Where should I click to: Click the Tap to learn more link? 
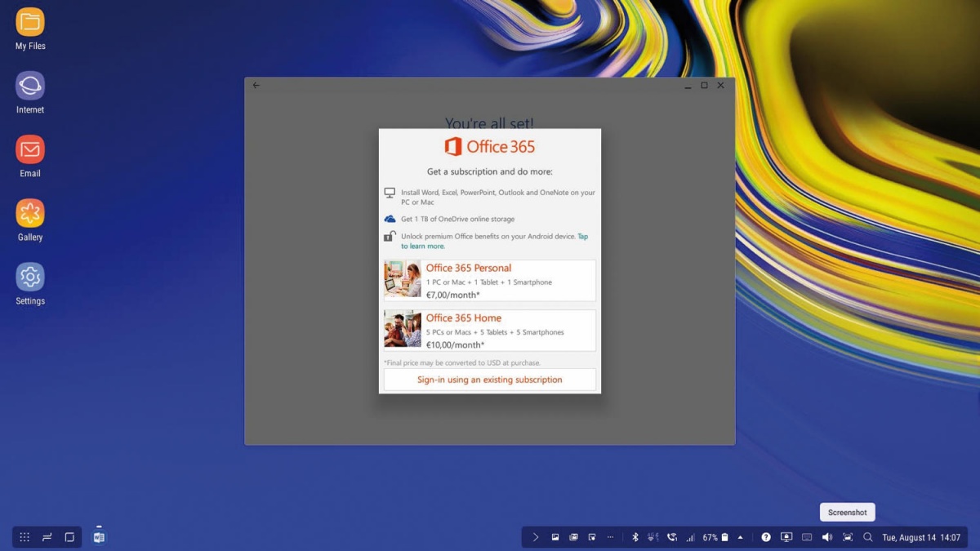point(494,241)
